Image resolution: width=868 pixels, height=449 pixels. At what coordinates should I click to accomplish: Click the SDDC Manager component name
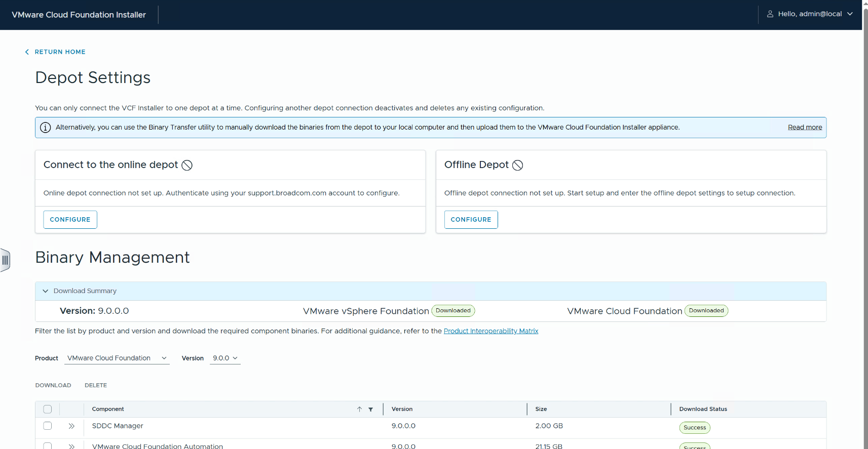(118, 426)
